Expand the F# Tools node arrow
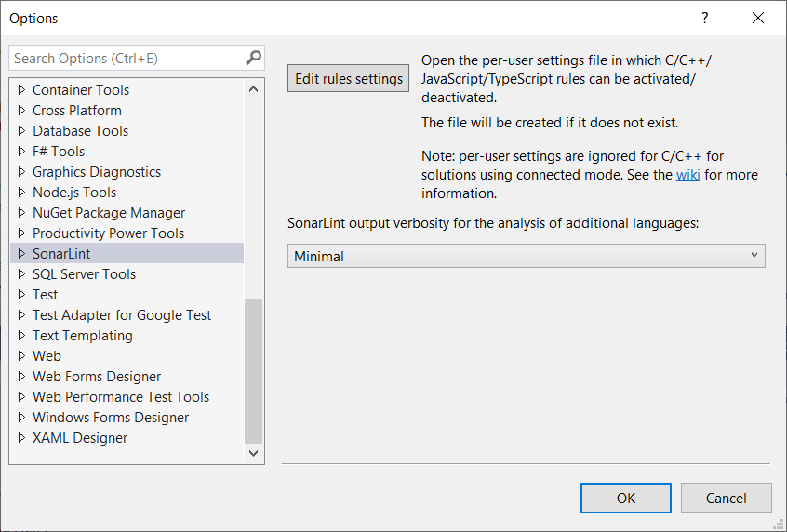This screenshot has height=532, width=787. (21, 151)
